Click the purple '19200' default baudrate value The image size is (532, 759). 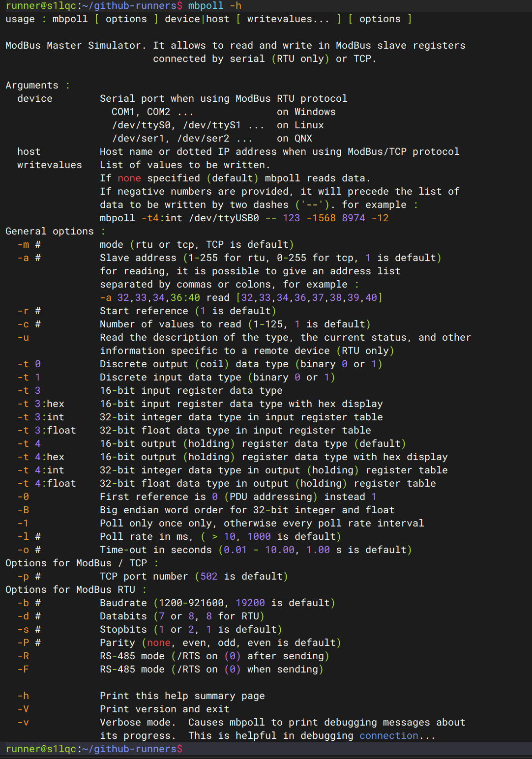pos(250,603)
